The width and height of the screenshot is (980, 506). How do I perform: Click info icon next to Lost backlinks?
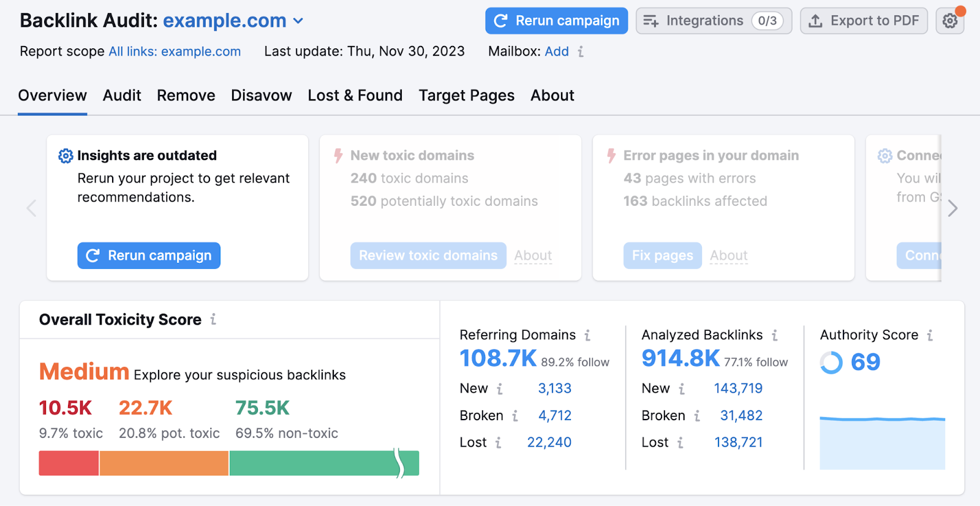click(x=680, y=442)
